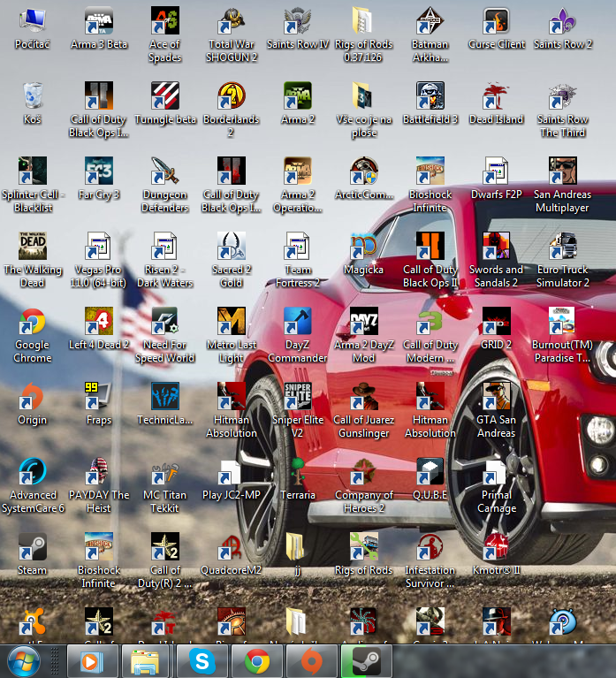Open the Fraps desktop shortcut
Screen dimensions: 616x678
tap(99, 398)
